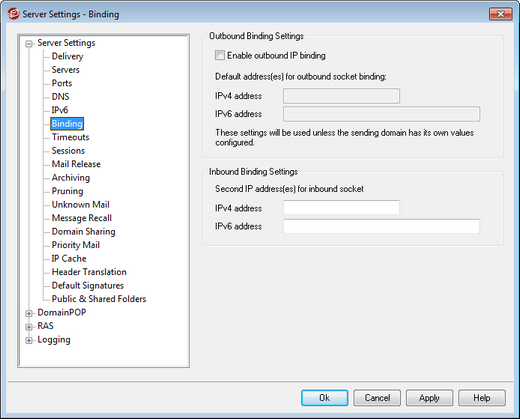The image size is (520, 419).
Task: Select Public & Shared Folders item
Action: (99, 299)
